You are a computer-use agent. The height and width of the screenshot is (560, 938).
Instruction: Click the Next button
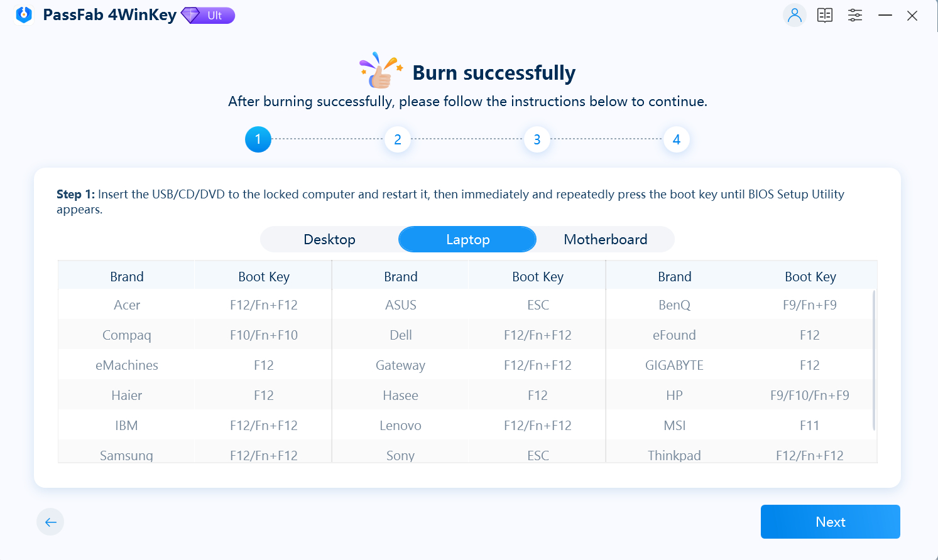(830, 522)
